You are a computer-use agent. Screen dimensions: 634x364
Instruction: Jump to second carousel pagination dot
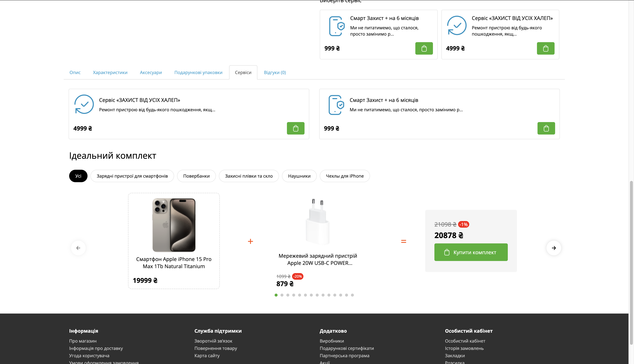pyautogui.click(x=282, y=295)
